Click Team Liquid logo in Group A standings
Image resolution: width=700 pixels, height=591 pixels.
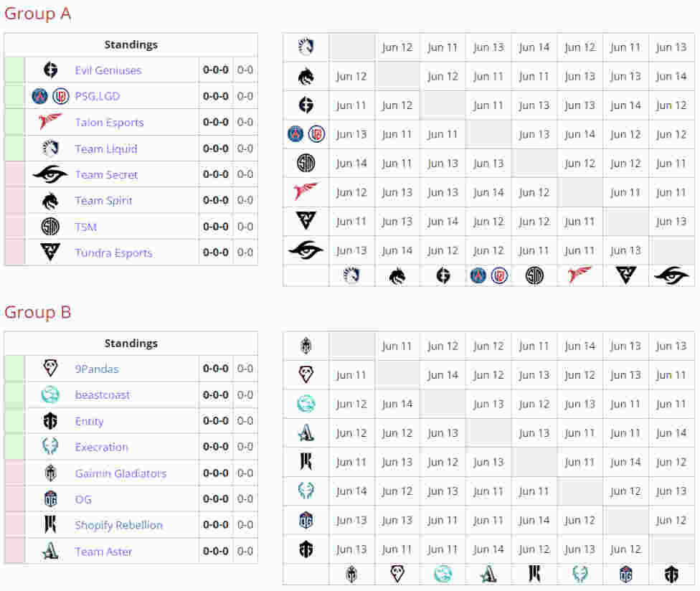pyautogui.click(x=50, y=148)
